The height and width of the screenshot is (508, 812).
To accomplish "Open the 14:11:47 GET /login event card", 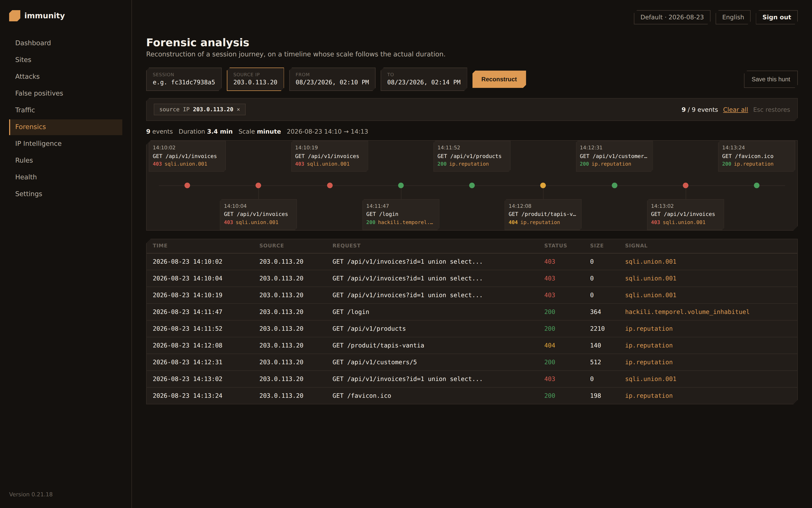I will click(401, 214).
